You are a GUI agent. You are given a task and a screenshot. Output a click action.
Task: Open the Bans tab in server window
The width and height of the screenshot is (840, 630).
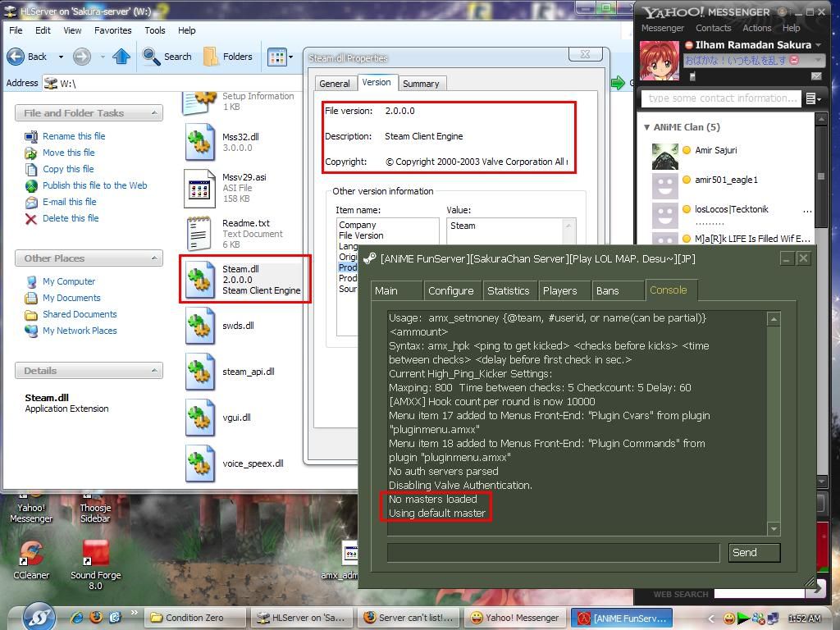coord(616,291)
